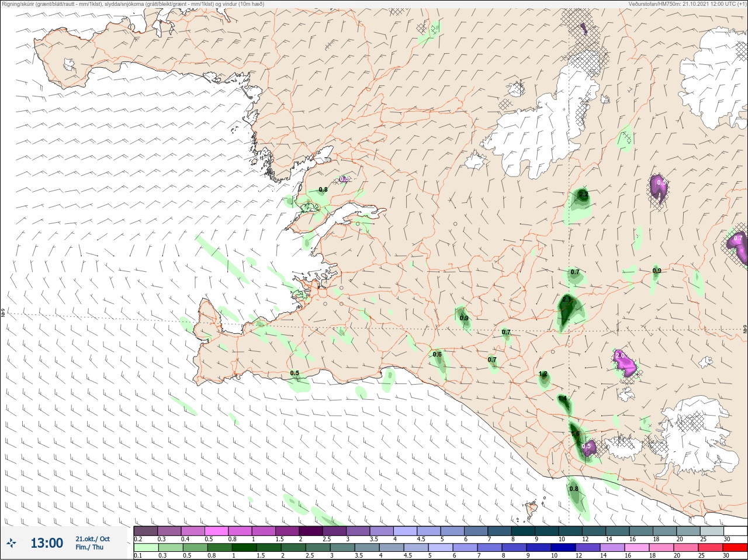Click the '25' tick label on the rain scale
748x560 pixels.
700,555
